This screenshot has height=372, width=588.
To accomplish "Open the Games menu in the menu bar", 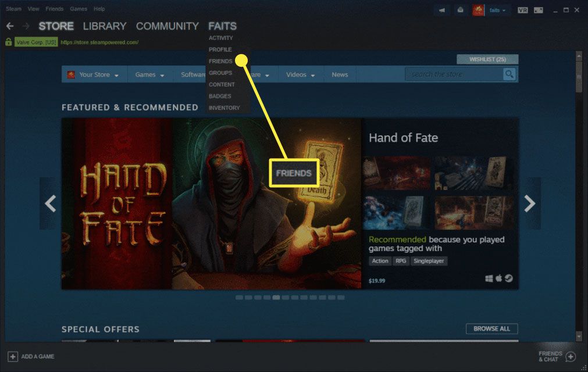I will coord(79,9).
